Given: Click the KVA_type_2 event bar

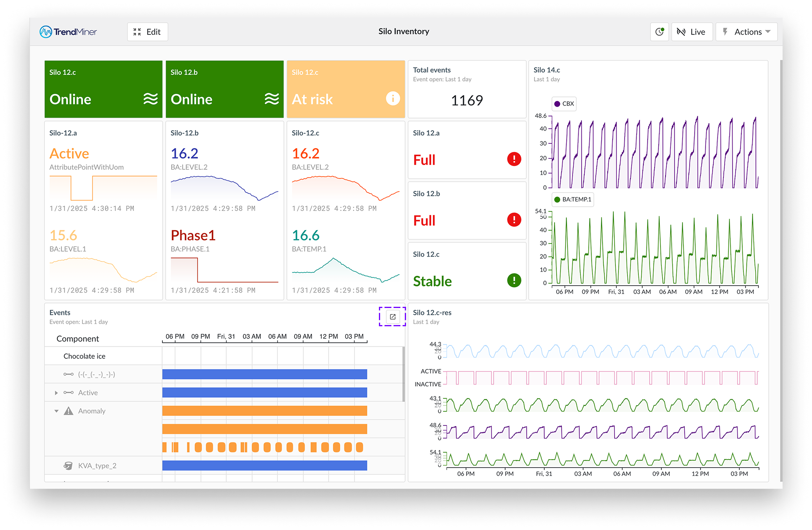Looking at the screenshot, I should [x=264, y=466].
